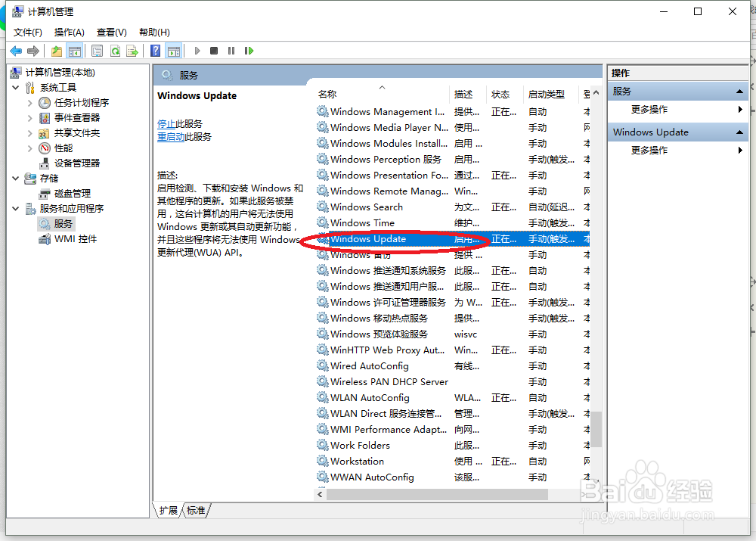Viewport: 756px width, 541px height.
Task: Select the Work Folders service row
Action: (452, 446)
